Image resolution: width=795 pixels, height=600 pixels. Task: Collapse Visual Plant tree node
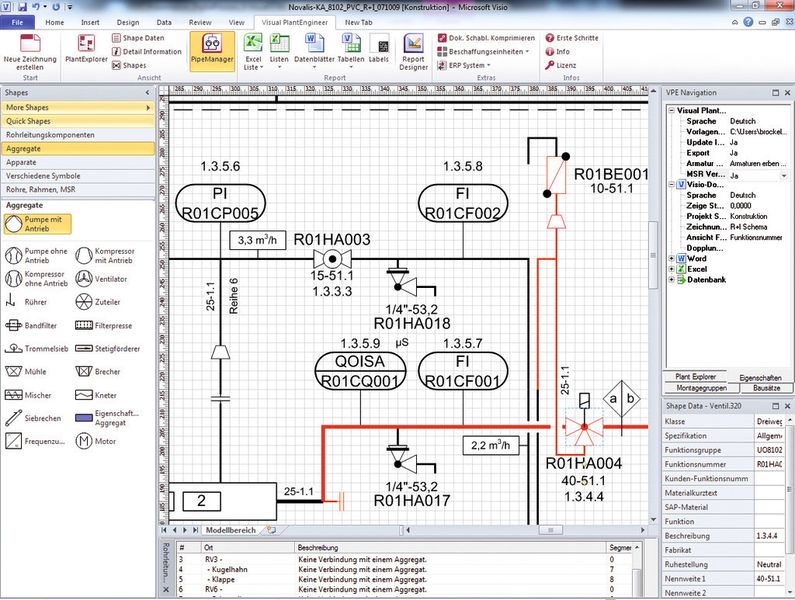click(x=671, y=111)
